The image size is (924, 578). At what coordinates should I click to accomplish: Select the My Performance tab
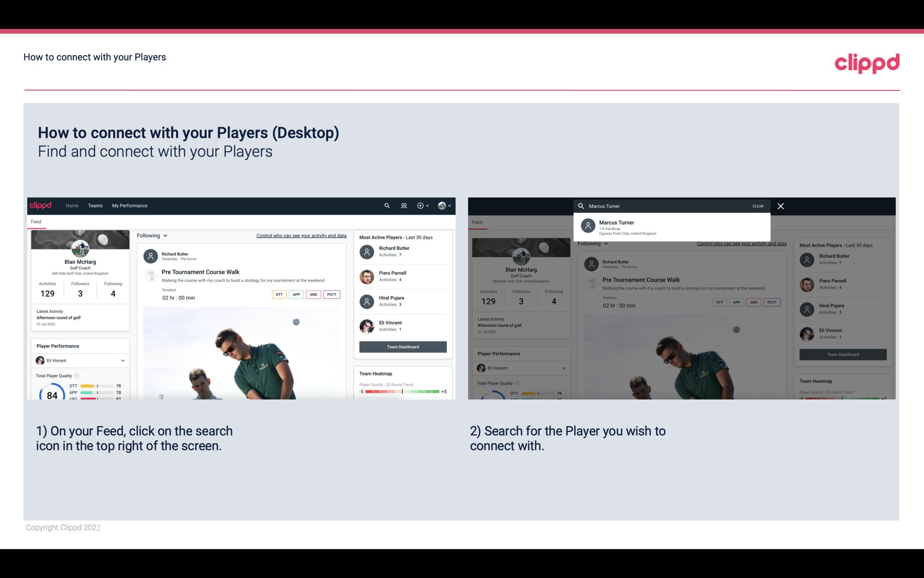click(x=130, y=205)
